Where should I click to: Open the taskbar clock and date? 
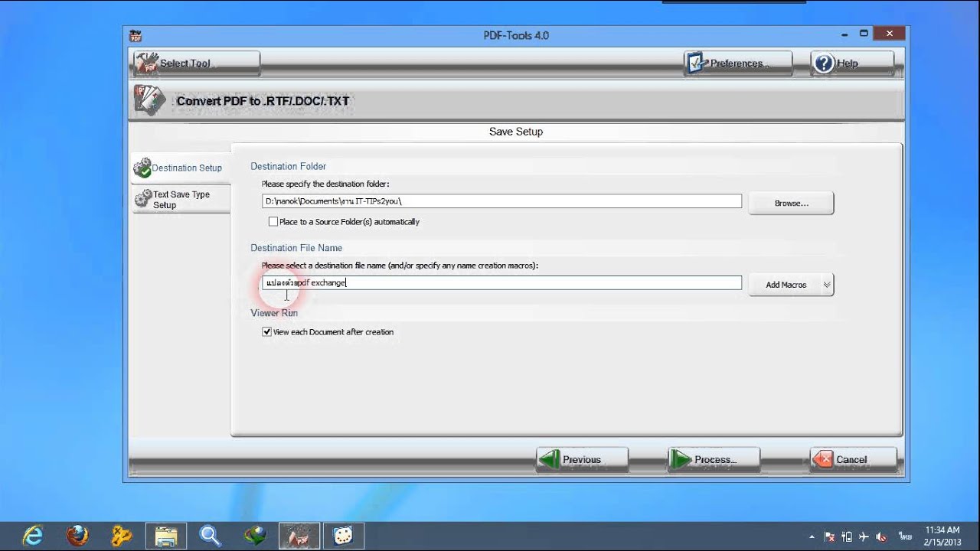click(942, 536)
